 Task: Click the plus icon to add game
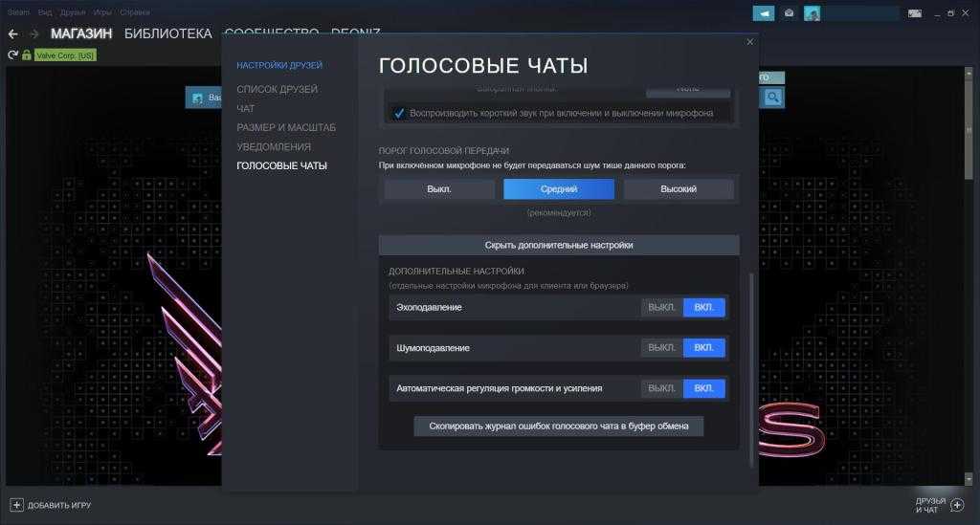coord(16,504)
